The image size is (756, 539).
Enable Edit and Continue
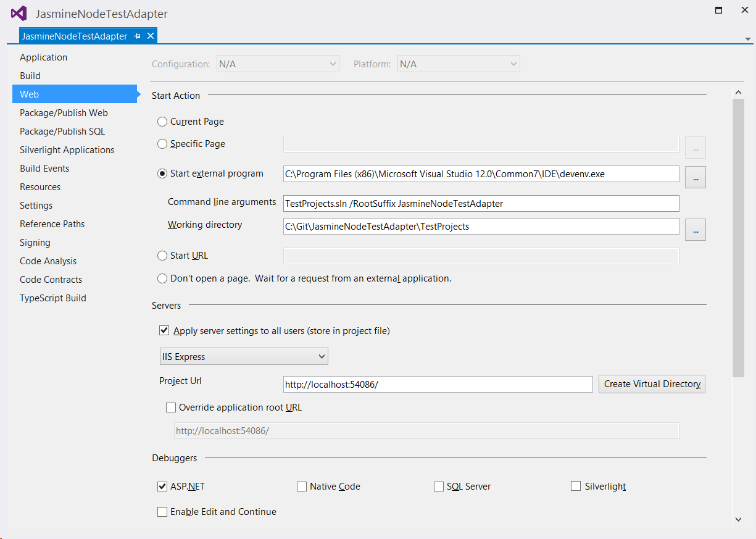(x=162, y=512)
